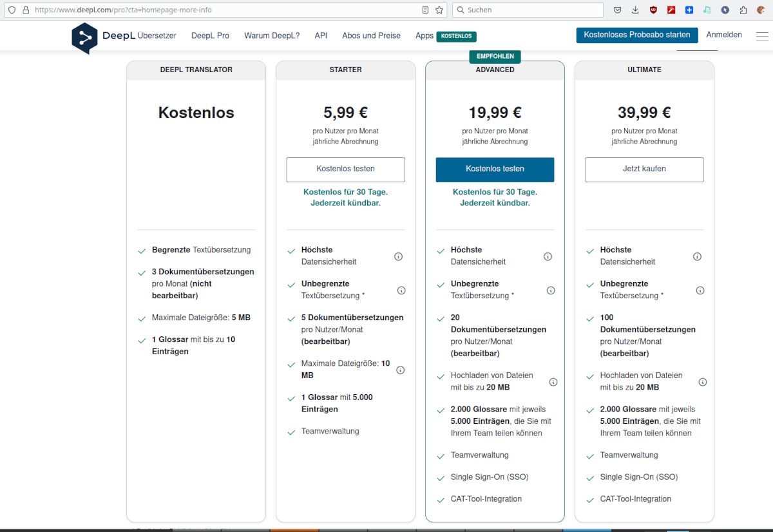Open the DeepL Pro menu item
This screenshot has width=773, height=532.
[210, 36]
